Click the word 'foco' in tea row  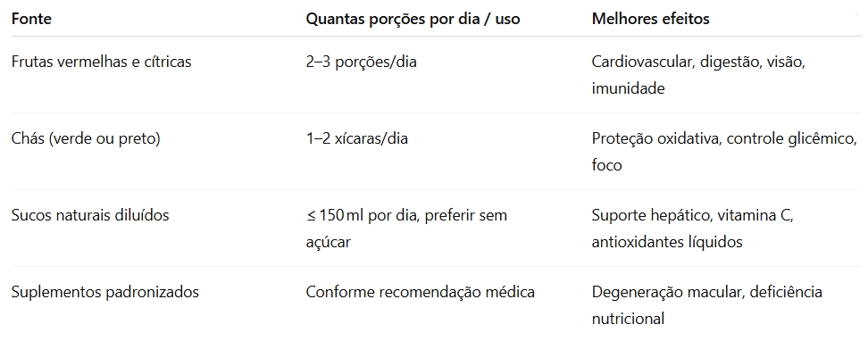point(606,165)
